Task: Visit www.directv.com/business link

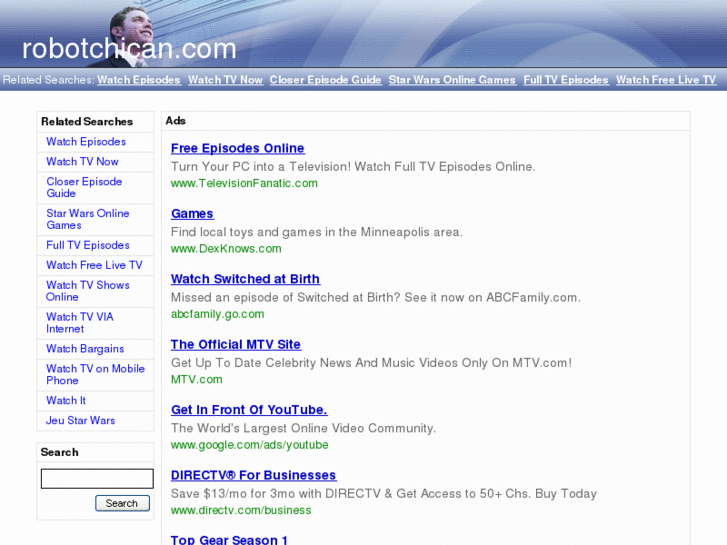Action: pyautogui.click(x=241, y=510)
